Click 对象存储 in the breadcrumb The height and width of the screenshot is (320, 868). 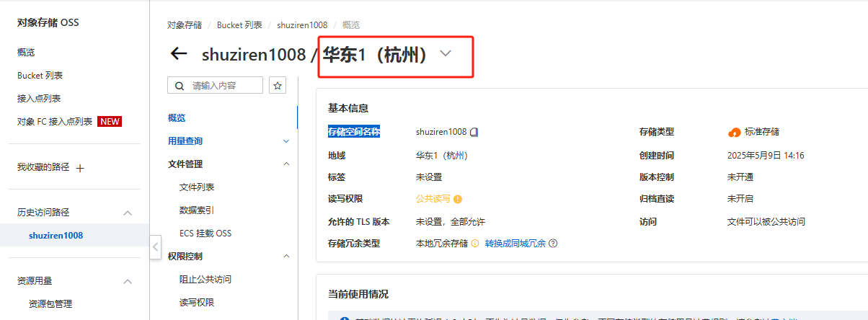coord(185,25)
